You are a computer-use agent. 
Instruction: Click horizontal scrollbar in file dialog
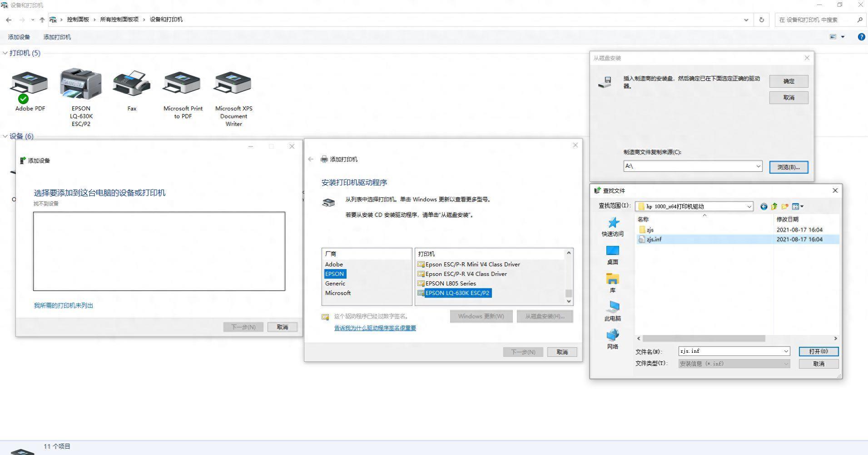(704, 339)
